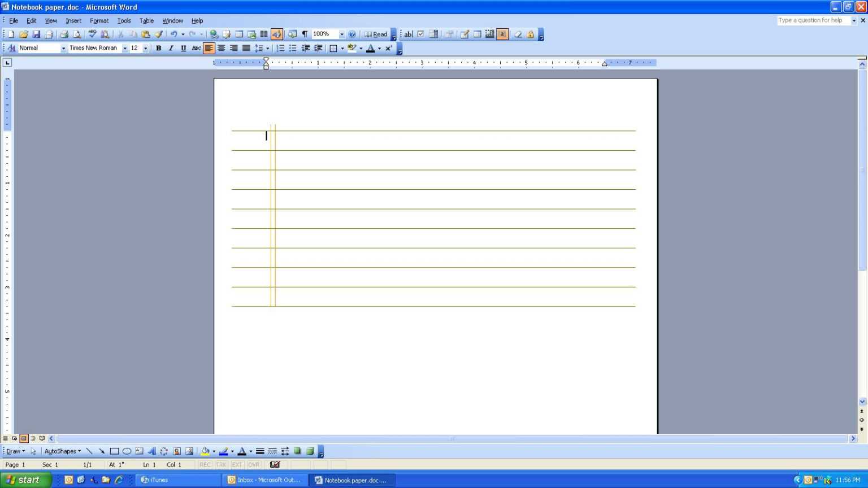The height and width of the screenshot is (488, 868).
Task: Enable Underline formatting
Action: tap(183, 47)
